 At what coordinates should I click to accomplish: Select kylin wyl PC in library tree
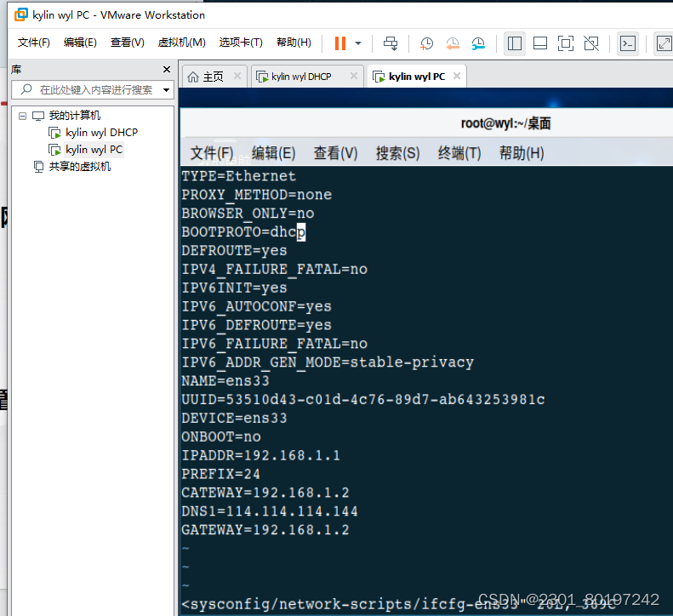pos(94,150)
